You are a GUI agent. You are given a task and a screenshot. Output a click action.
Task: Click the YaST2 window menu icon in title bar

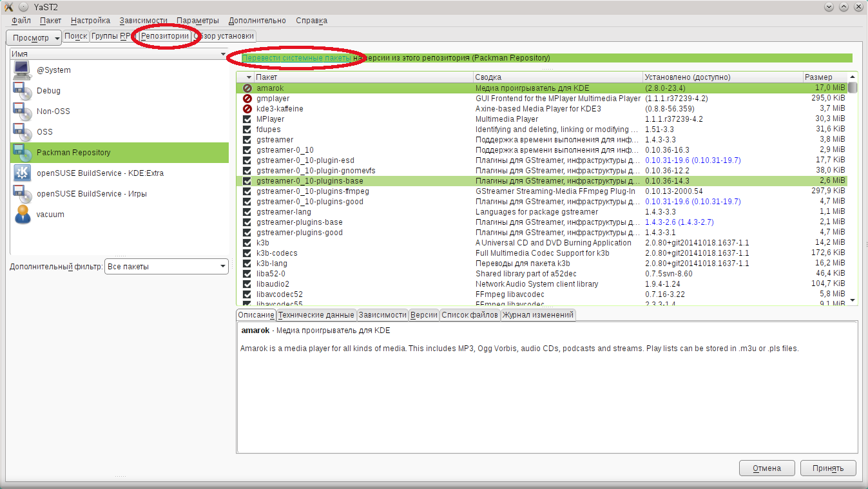[8, 7]
